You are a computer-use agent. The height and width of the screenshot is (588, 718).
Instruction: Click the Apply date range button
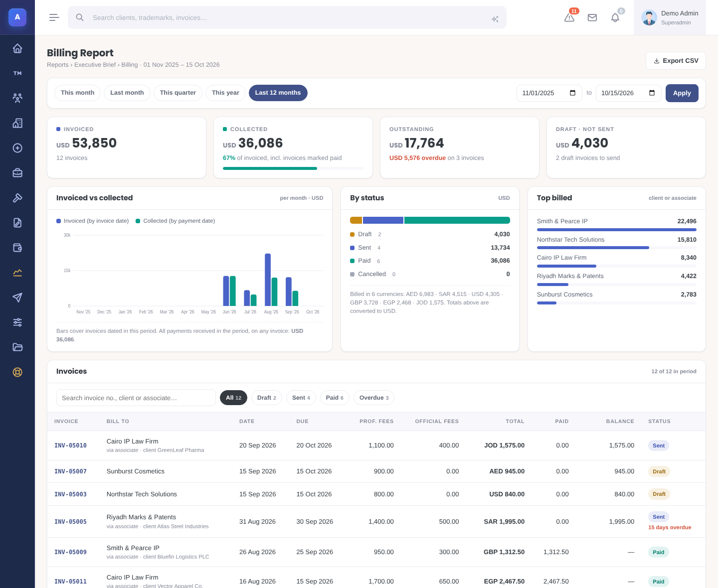[x=682, y=93]
